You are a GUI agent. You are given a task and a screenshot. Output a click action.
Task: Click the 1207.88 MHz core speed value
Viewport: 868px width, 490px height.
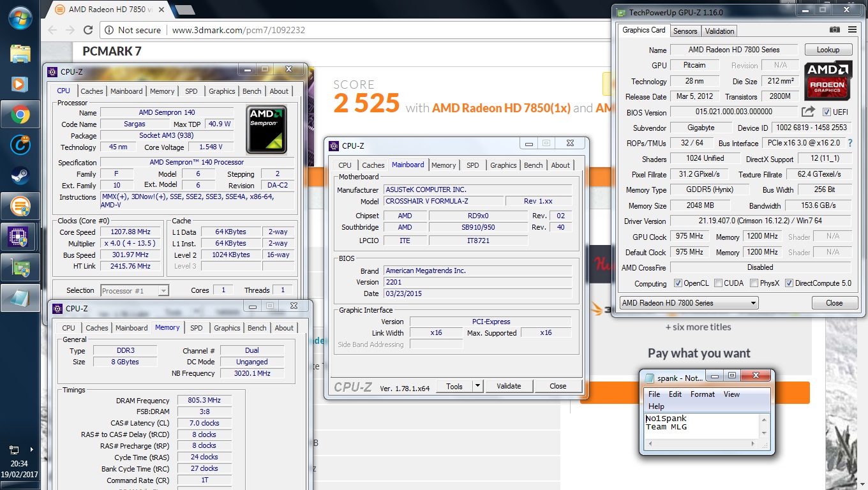point(131,232)
